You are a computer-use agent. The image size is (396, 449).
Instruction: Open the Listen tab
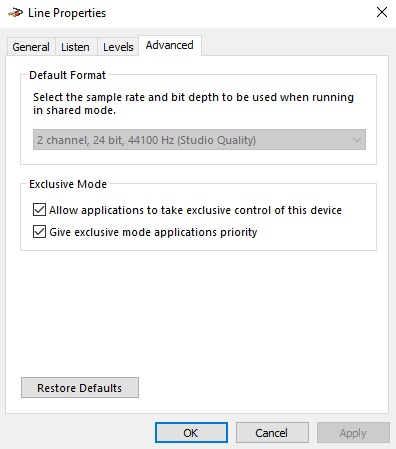pyautogui.click(x=75, y=47)
